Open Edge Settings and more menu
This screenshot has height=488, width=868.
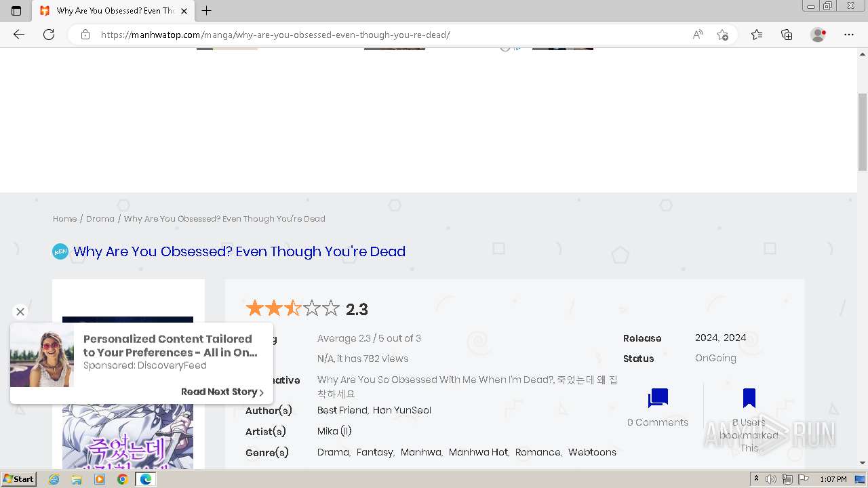point(849,35)
